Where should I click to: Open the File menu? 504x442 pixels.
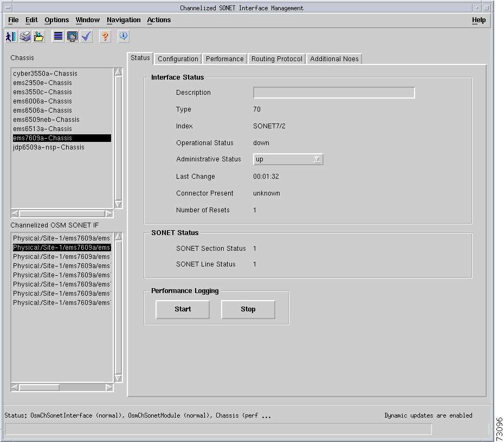tap(13, 20)
